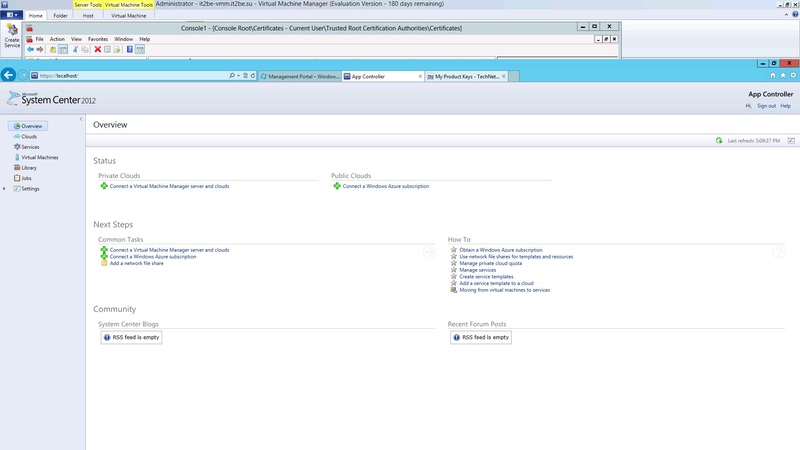Open Virtual Machines in the navigation pane
The image size is (800, 450).
click(36, 158)
